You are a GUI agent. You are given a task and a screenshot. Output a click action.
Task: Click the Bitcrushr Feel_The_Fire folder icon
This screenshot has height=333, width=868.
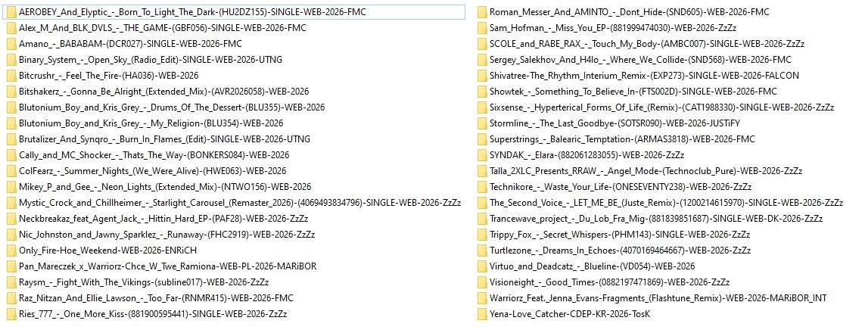pos(11,76)
